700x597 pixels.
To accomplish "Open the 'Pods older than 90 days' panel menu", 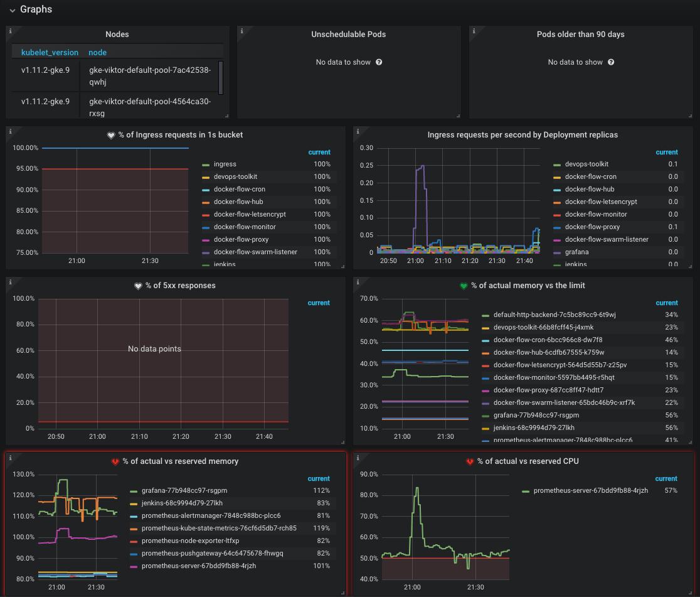I will 581,34.
